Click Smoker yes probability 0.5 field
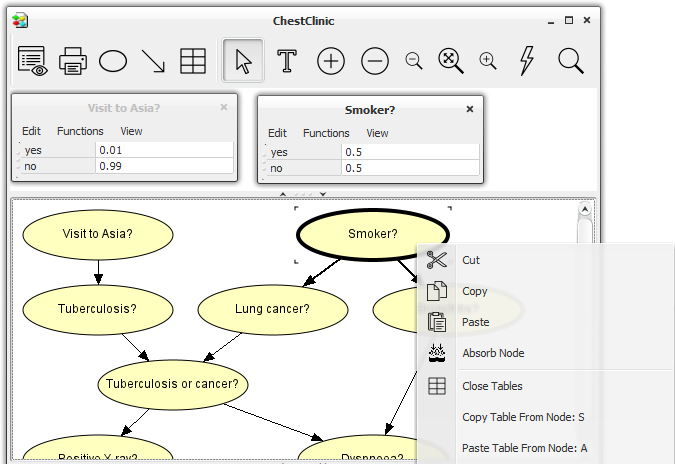 pyautogui.click(x=410, y=152)
